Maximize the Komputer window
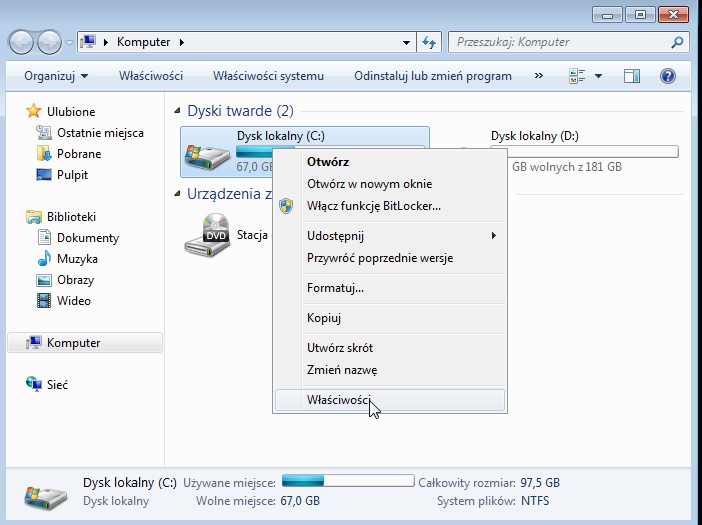702x525 pixels. pos(640,14)
